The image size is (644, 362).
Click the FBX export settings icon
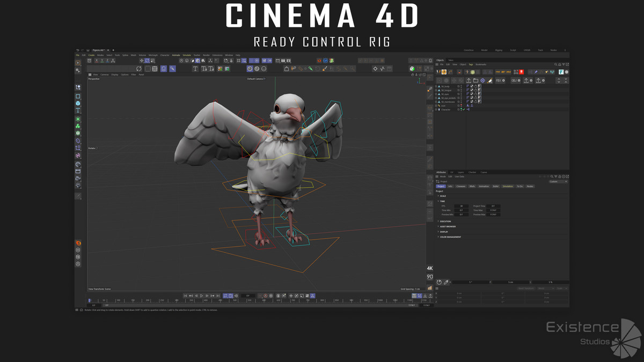[500, 80]
